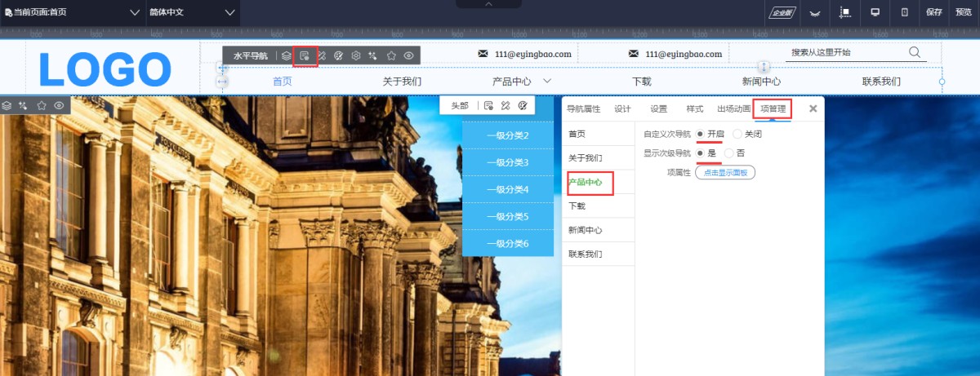Open the palette style icon in 水平导航 toolbar
The image size is (980, 376).
click(339, 55)
